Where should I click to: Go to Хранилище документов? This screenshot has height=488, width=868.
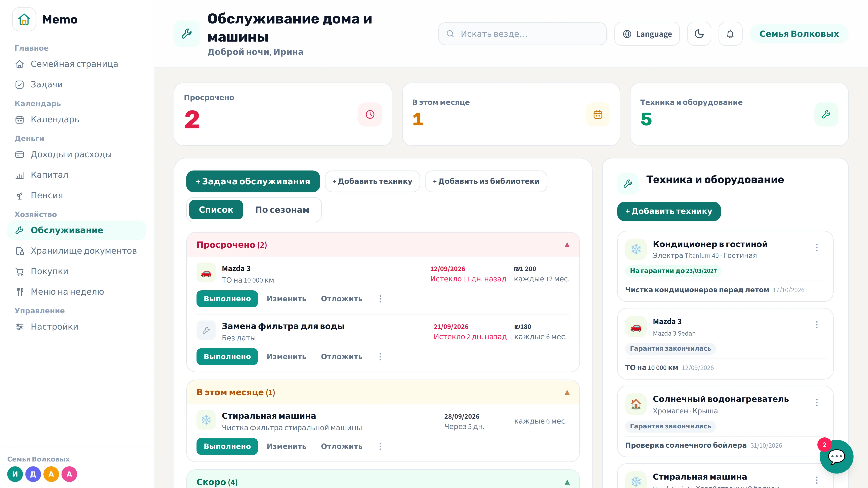click(x=77, y=251)
